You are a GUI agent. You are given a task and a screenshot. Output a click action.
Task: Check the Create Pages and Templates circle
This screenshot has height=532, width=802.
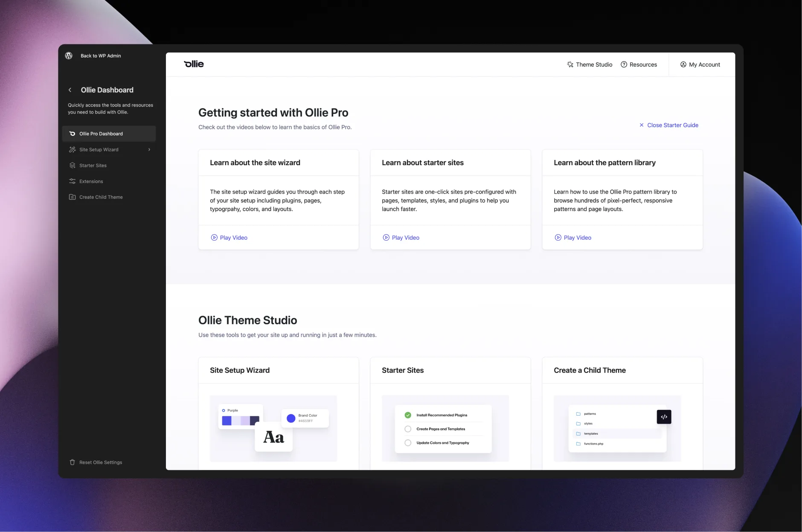[408, 429]
